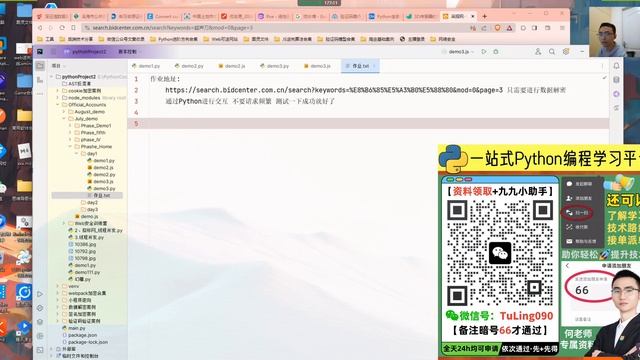Click the Search Everywhere magnifier icon

pyautogui.click(x=552, y=52)
